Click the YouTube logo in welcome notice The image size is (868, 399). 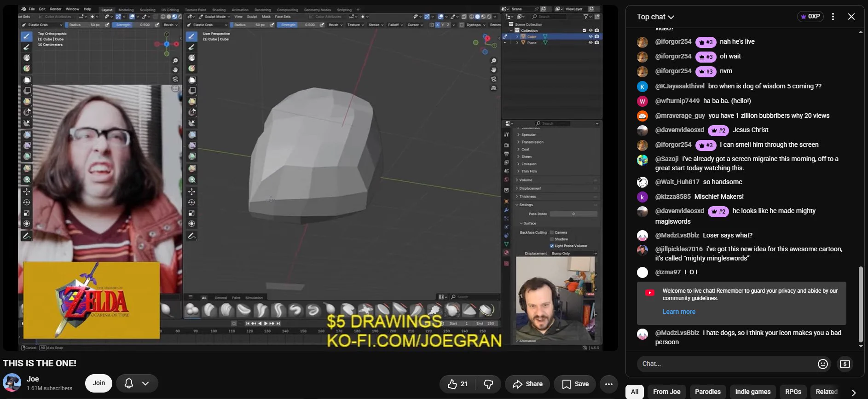coord(649,293)
